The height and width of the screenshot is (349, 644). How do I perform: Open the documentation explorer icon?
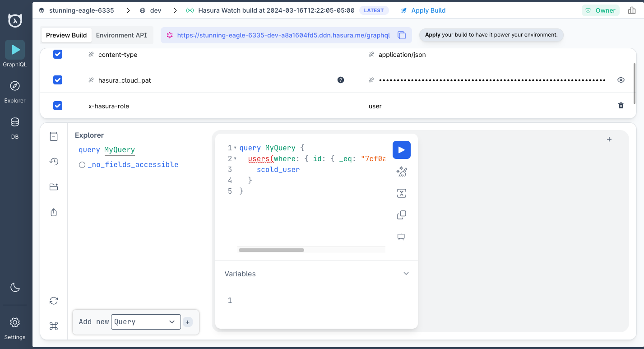click(x=54, y=136)
